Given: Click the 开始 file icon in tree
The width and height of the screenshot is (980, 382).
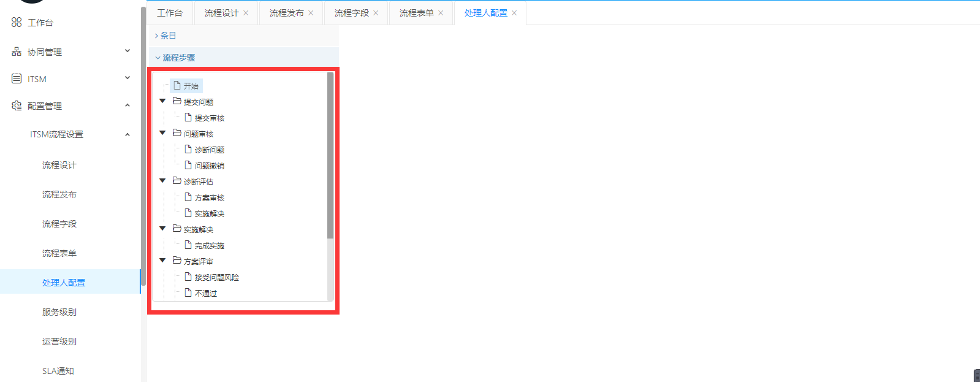Looking at the screenshot, I should coord(177,86).
